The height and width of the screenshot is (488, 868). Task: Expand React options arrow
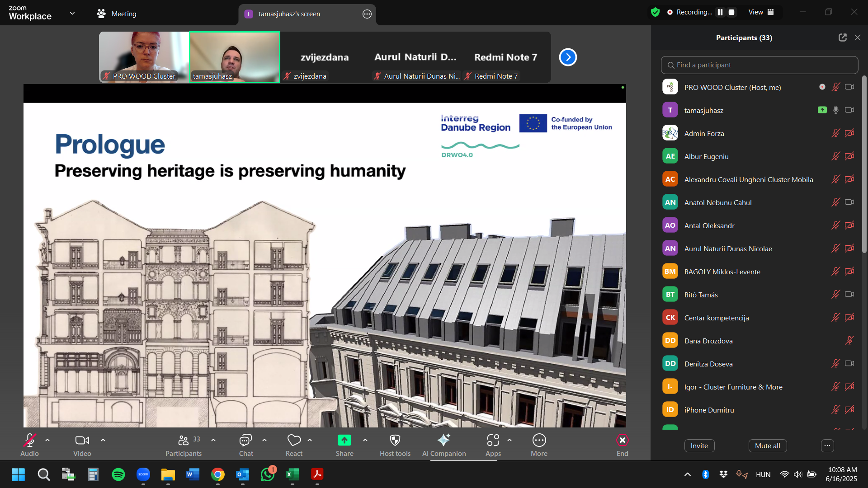tap(310, 440)
